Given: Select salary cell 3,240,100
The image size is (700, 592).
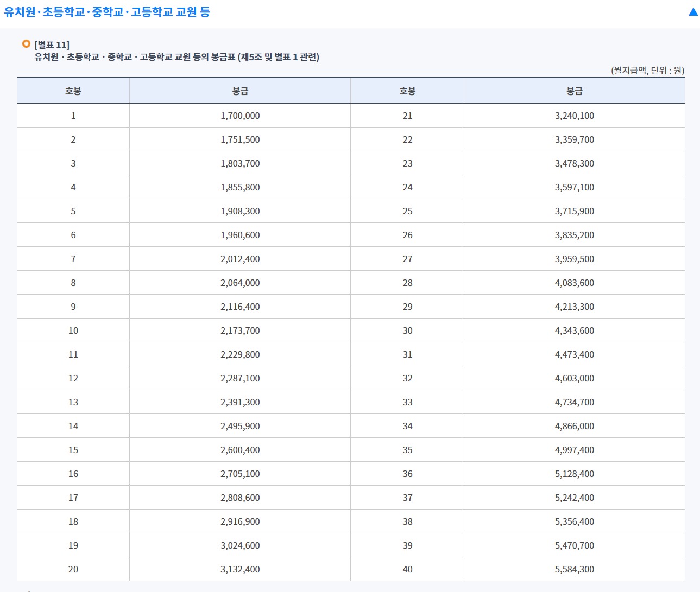Looking at the screenshot, I should pyautogui.click(x=575, y=116).
